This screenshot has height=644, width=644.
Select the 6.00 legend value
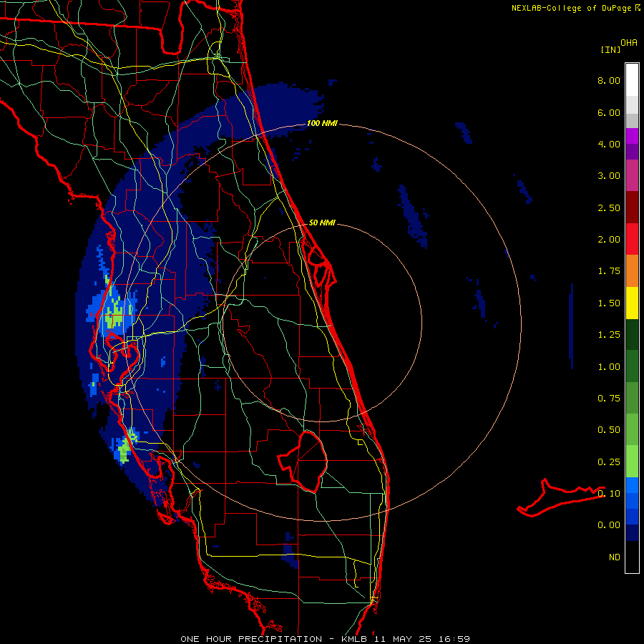[x=609, y=112]
